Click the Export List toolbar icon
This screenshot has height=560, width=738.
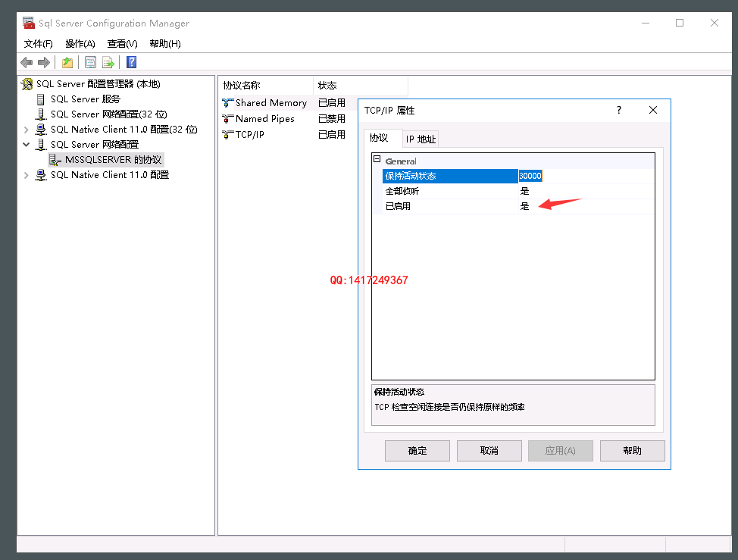click(x=108, y=62)
